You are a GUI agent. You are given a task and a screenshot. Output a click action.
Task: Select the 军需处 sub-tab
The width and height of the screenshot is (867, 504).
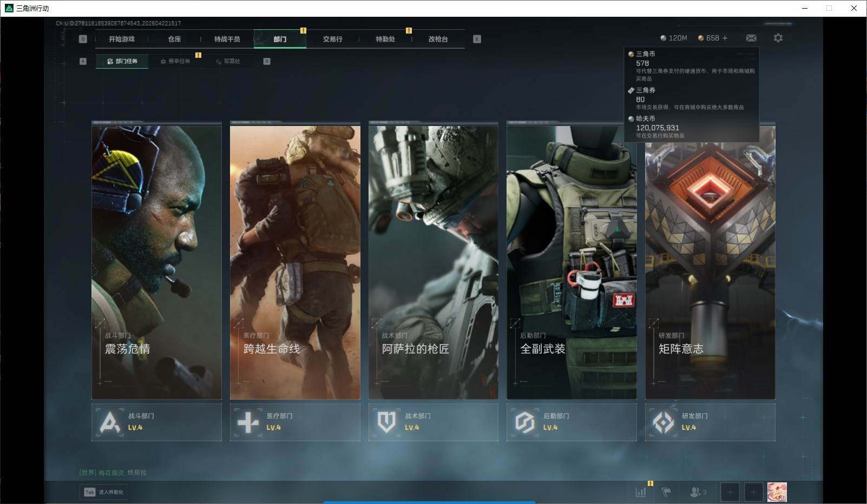click(x=228, y=61)
